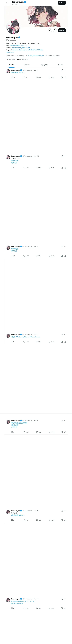Viewport: 72px width, 644px height.
Task: Expand more options for Jan 21 post
Action: 65,334
